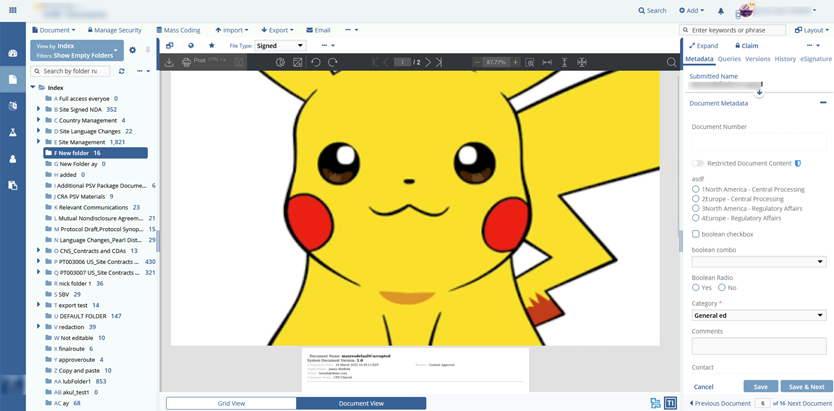Open the Category dropdown
834x411 pixels.
(x=759, y=315)
